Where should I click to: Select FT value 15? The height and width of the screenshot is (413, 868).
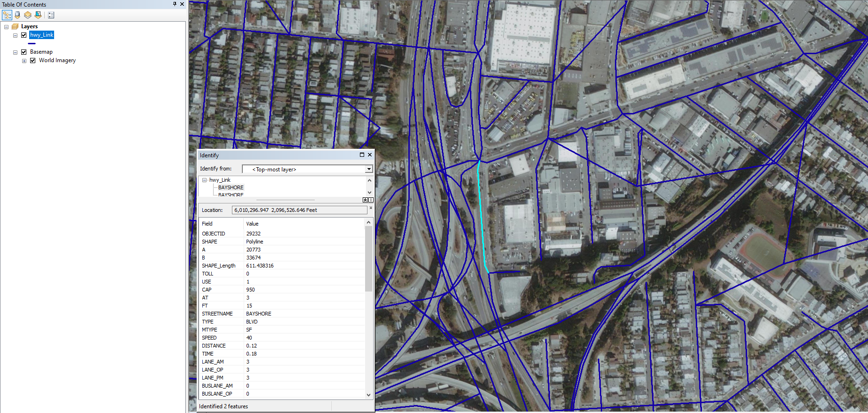(249, 306)
